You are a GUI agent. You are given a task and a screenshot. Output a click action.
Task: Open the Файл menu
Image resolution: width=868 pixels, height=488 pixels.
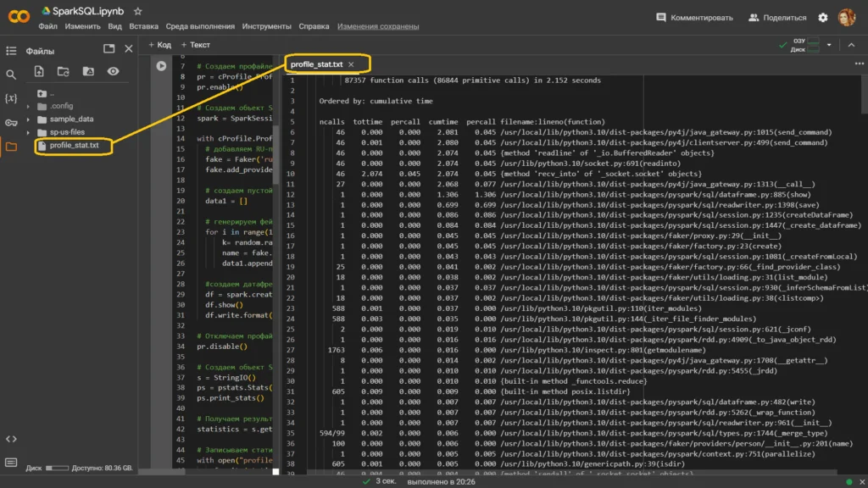pos(47,26)
